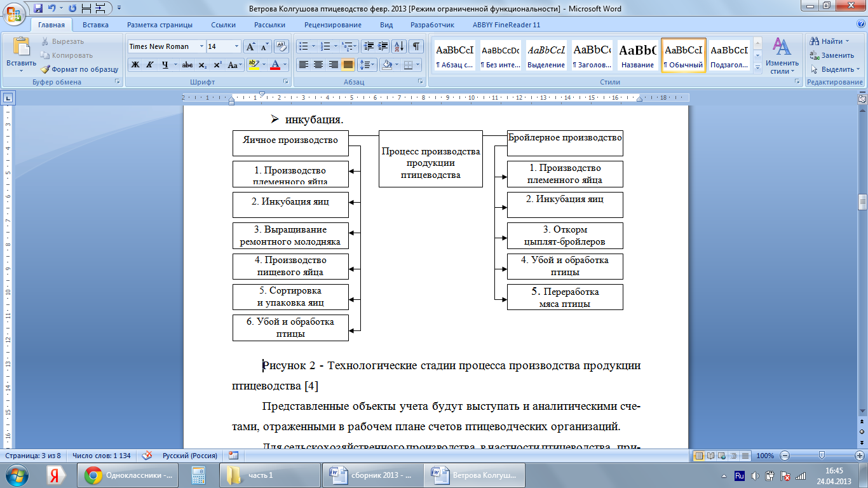Apply the Подзагол... style

(729, 56)
